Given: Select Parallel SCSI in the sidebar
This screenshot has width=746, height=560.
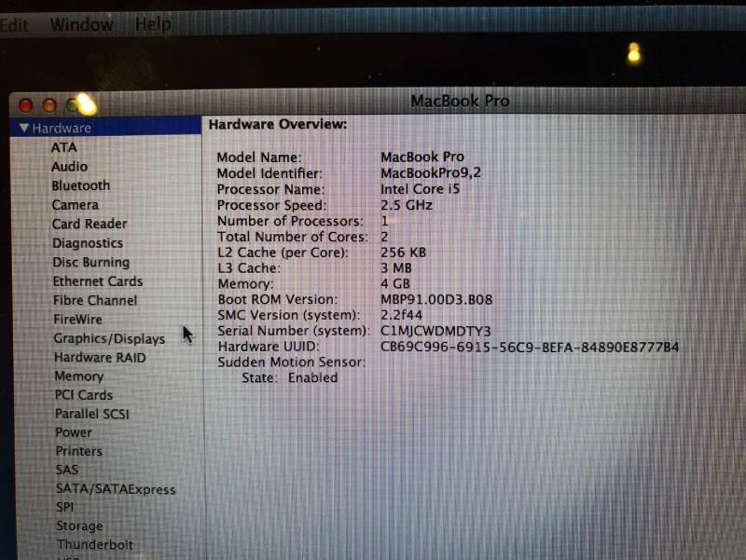Looking at the screenshot, I should [x=92, y=414].
